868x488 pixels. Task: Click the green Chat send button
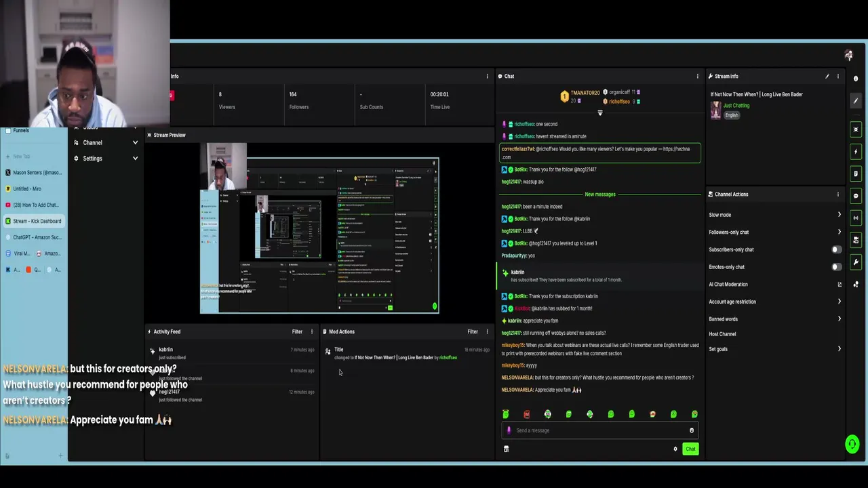(x=690, y=449)
